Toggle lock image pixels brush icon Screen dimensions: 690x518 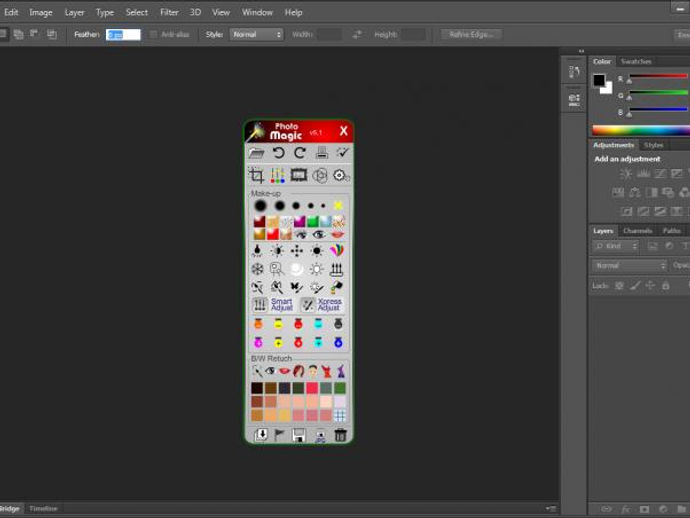(635, 286)
